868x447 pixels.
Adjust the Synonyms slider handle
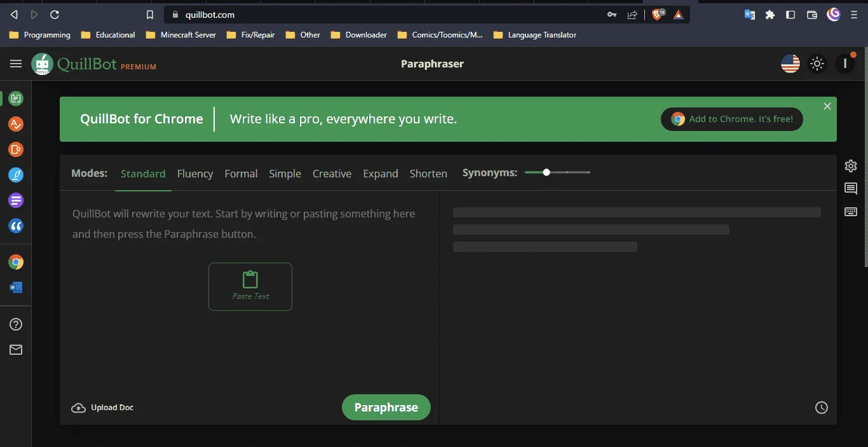coord(546,172)
